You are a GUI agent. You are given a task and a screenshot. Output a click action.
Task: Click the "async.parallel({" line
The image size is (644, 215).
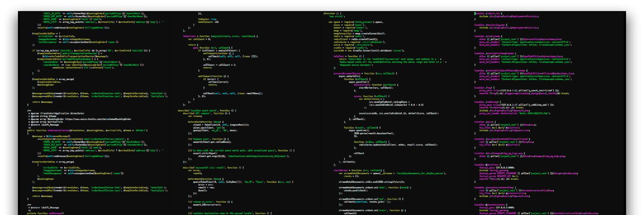(x=359, y=82)
